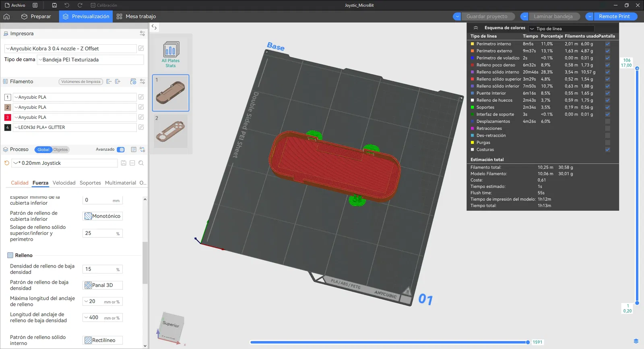Click the layers icon at bottom right
This screenshot has width=644, height=349.
[636, 341]
